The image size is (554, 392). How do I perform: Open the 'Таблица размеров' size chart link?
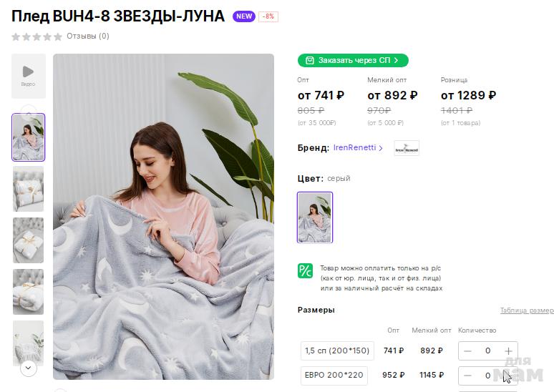pyautogui.click(x=526, y=310)
